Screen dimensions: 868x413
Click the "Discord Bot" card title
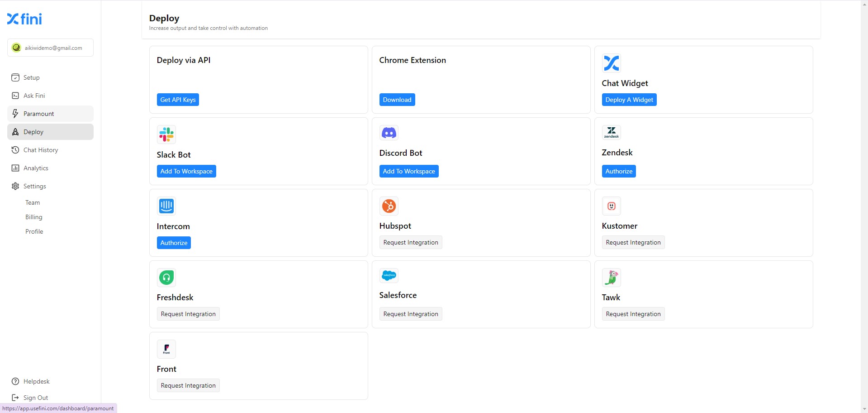tap(401, 153)
